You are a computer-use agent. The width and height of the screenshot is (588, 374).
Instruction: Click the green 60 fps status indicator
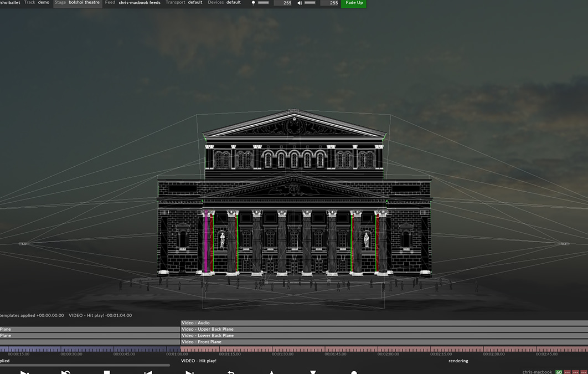coord(559,372)
